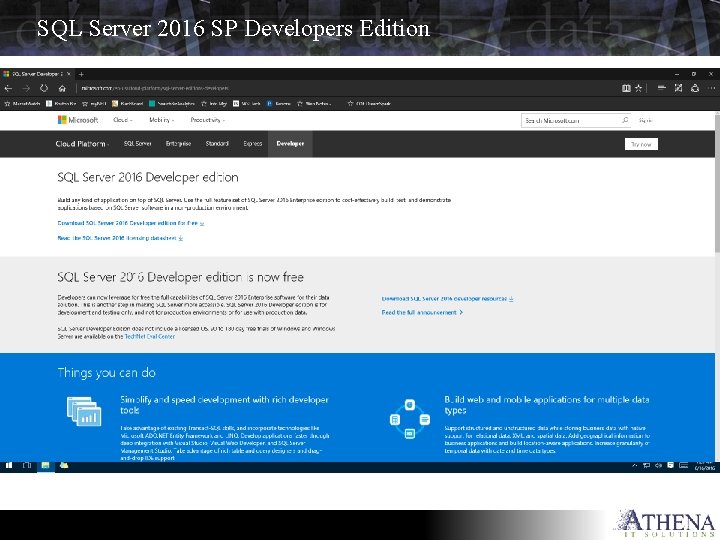Screen dimensions: 720x540
Task: Open the first favorites bar bookmark
Action: click(22, 104)
